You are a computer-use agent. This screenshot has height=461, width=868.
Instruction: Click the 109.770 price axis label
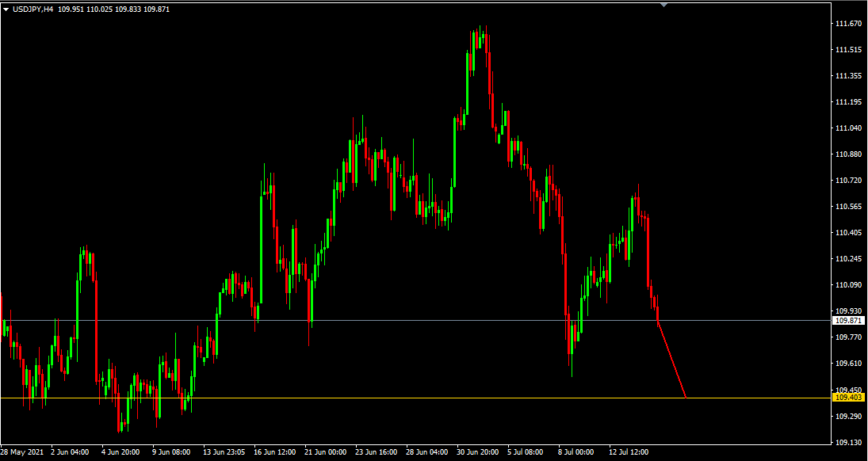pos(849,337)
